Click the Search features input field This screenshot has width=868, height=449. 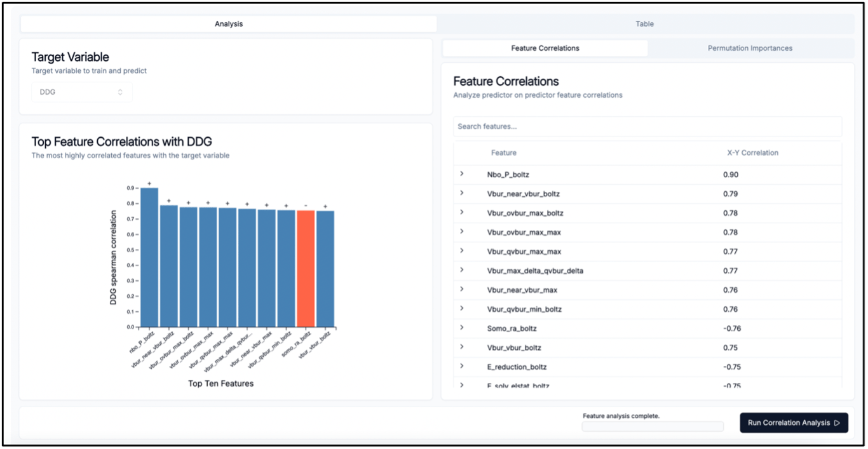point(647,126)
